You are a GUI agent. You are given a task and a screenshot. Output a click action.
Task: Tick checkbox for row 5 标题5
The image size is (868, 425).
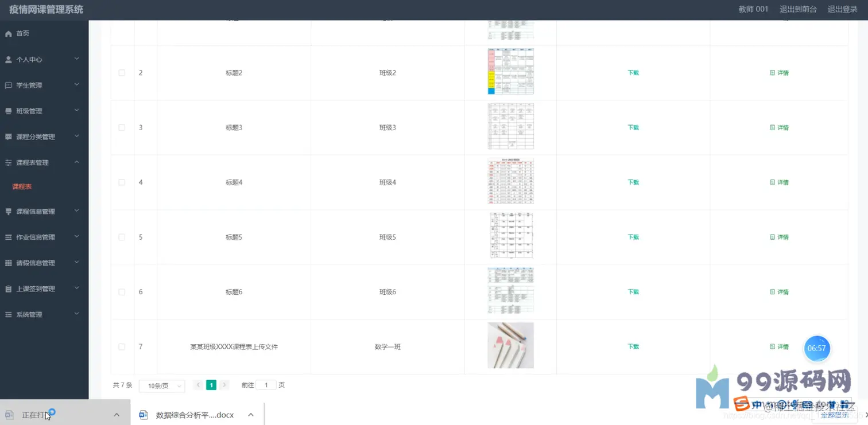[122, 237]
